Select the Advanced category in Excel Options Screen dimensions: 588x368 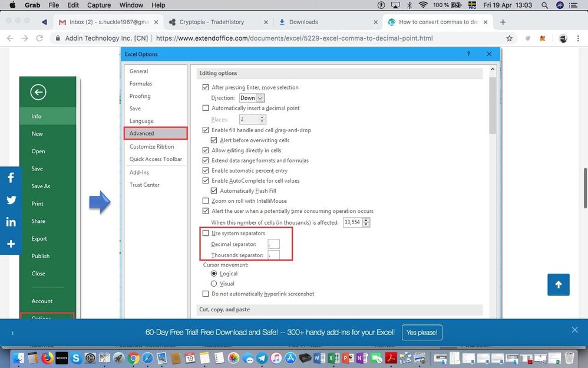pos(156,133)
